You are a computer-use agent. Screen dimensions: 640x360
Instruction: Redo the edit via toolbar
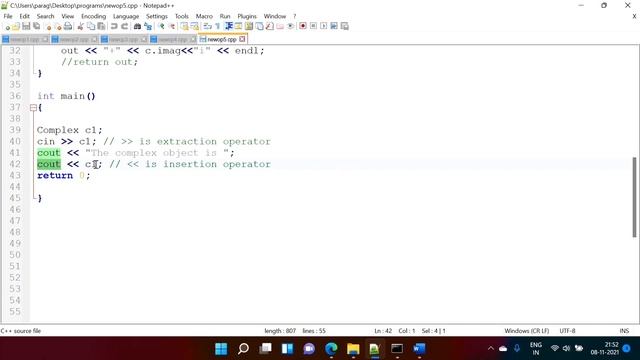pos(125,26)
